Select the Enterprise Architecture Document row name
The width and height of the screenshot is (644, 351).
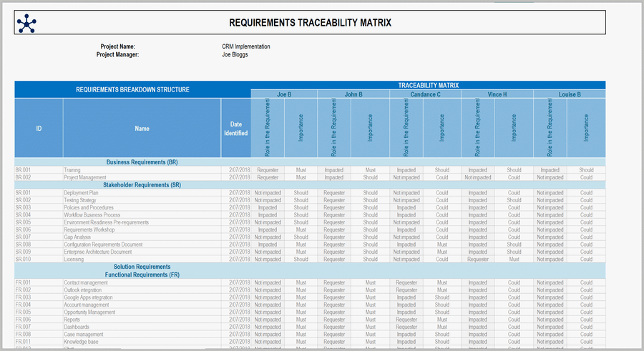tap(97, 252)
